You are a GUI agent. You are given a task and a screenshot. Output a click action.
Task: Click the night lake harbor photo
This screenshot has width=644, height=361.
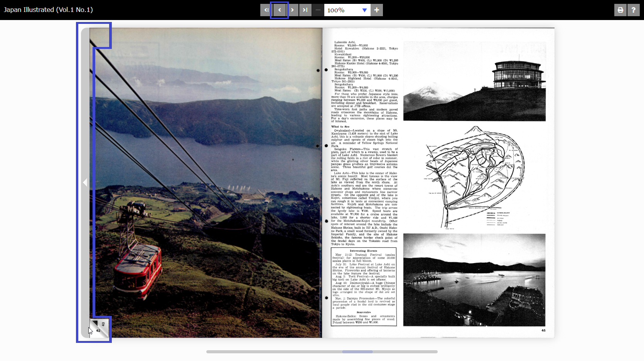(x=474, y=280)
